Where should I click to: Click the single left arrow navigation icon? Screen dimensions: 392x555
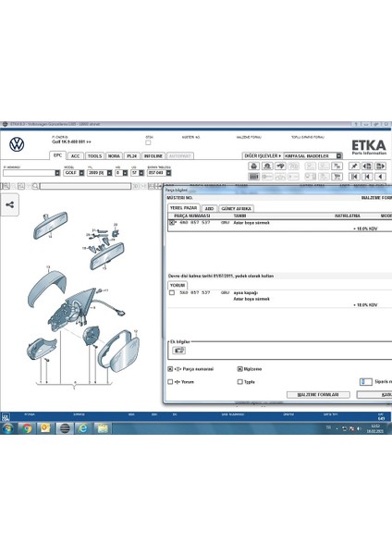pyautogui.click(x=380, y=177)
